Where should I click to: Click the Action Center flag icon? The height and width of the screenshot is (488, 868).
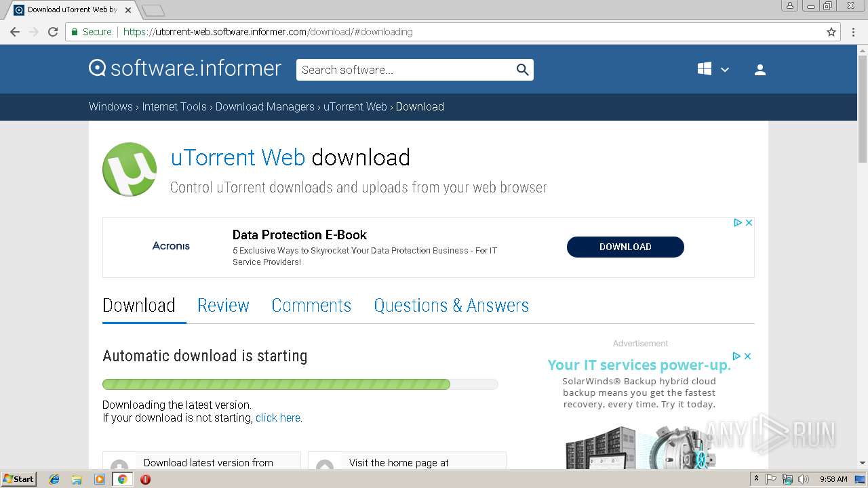pyautogui.click(x=771, y=479)
